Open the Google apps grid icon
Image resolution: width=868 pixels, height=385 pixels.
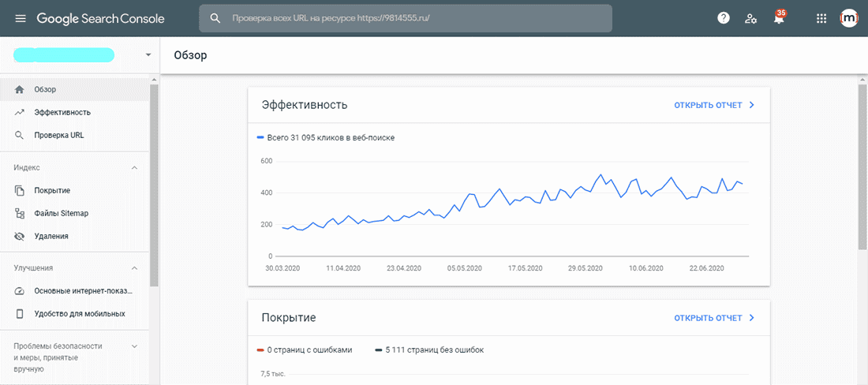(821, 18)
